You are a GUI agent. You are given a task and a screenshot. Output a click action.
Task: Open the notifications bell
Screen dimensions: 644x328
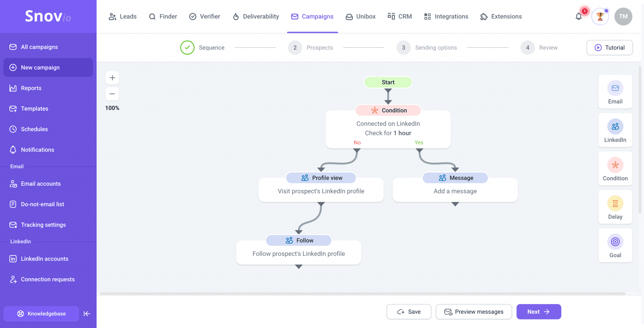578,16
